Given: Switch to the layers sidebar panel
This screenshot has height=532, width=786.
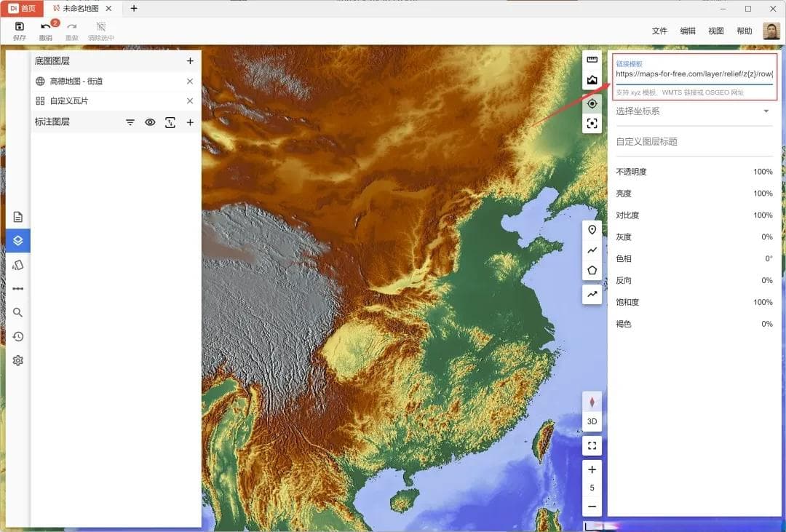Looking at the screenshot, I should 18,241.
